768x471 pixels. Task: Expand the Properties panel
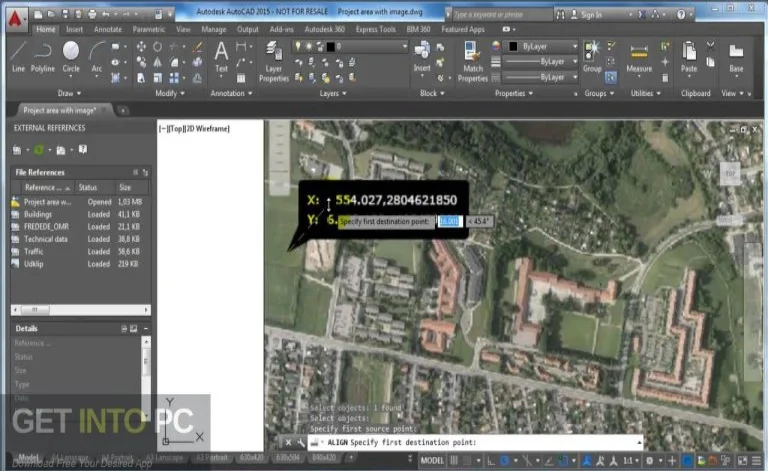coord(514,93)
